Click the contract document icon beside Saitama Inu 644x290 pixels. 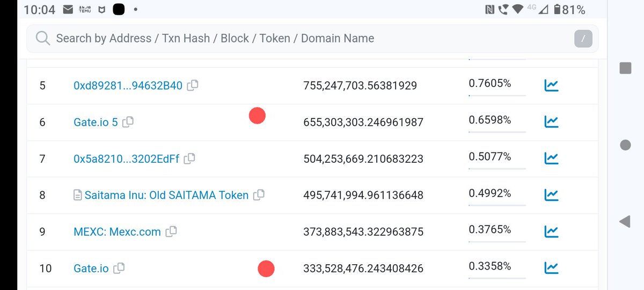78,195
